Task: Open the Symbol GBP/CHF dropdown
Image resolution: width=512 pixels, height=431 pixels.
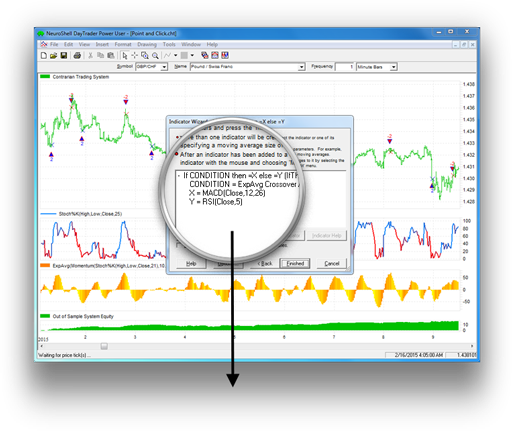Action: coord(164,67)
